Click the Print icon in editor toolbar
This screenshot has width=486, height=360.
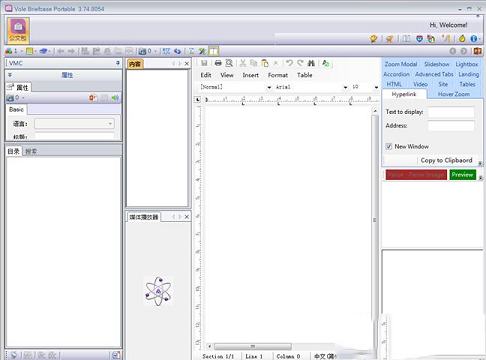click(x=218, y=63)
